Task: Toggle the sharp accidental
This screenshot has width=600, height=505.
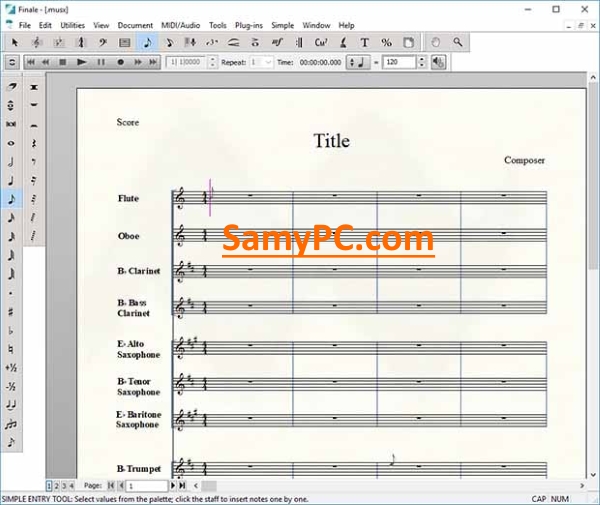Action: point(11,312)
